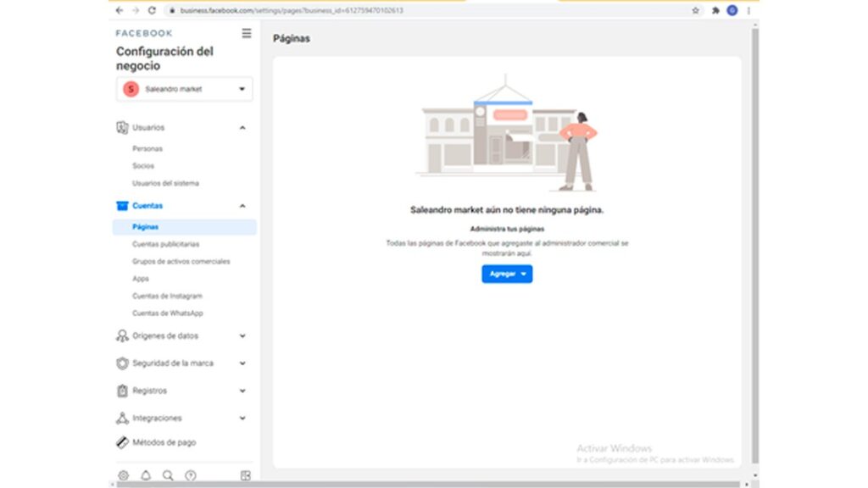This screenshot has height=488, width=868.
Task: Go back in the browser
Action: pyautogui.click(x=120, y=10)
